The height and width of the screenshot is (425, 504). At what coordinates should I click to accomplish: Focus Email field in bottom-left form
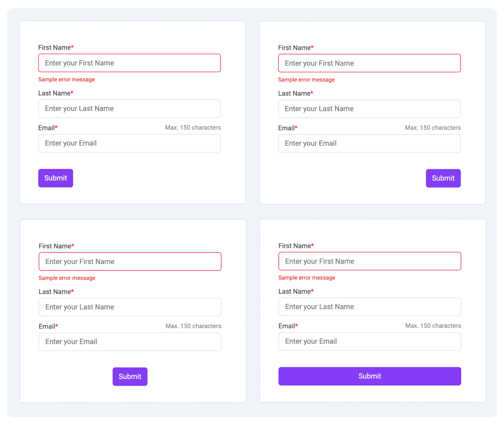click(130, 342)
